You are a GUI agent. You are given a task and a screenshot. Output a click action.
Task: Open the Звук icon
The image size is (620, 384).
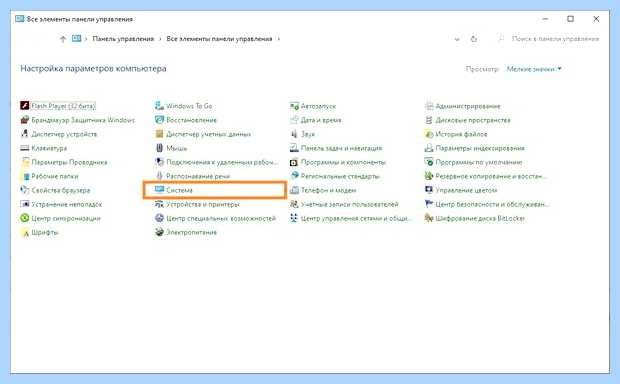(294, 134)
